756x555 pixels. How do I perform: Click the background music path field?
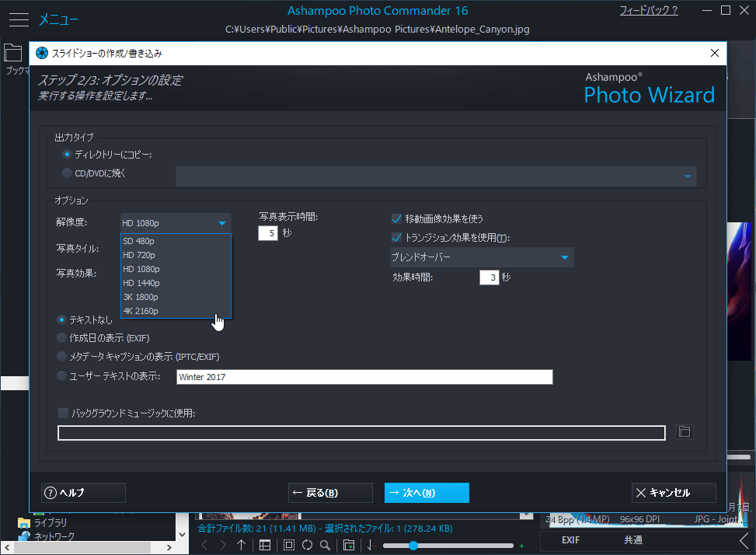[361, 432]
